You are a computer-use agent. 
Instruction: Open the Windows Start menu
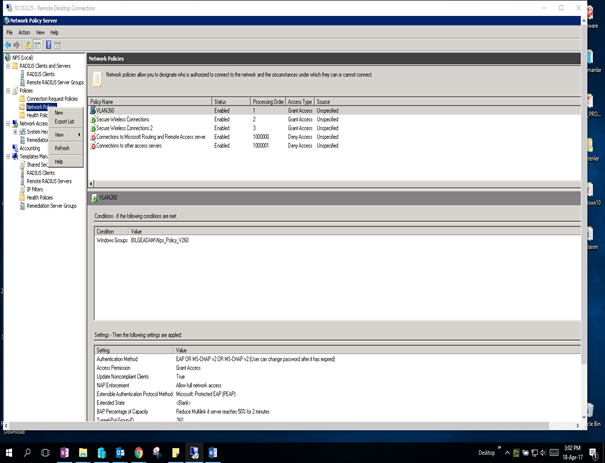pyautogui.click(x=8, y=452)
